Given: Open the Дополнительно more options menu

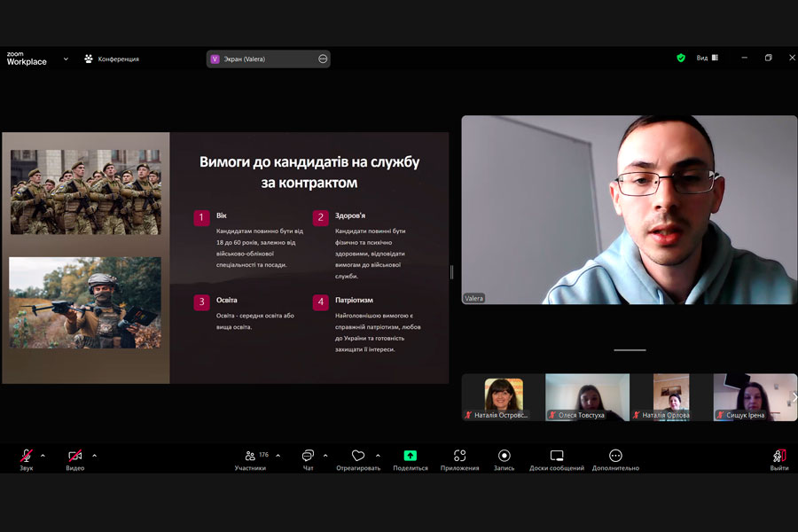Looking at the screenshot, I should click(615, 459).
